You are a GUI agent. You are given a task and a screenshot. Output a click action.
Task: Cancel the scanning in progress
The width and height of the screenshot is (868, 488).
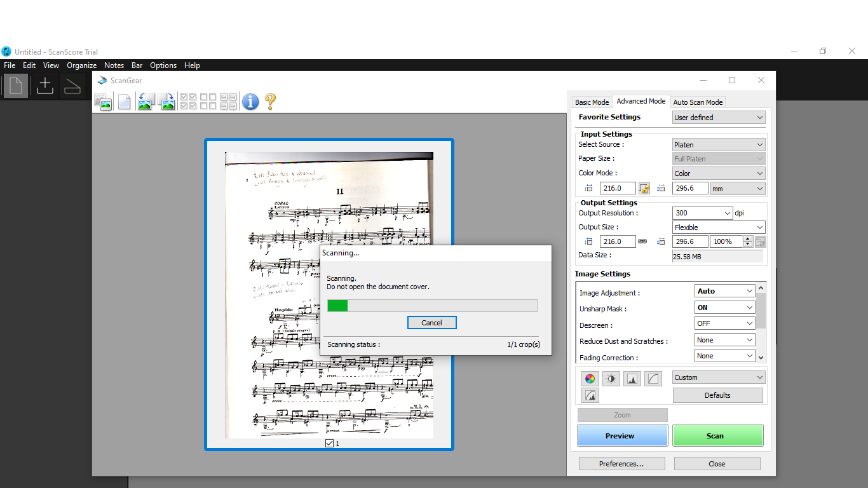[x=431, y=323]
